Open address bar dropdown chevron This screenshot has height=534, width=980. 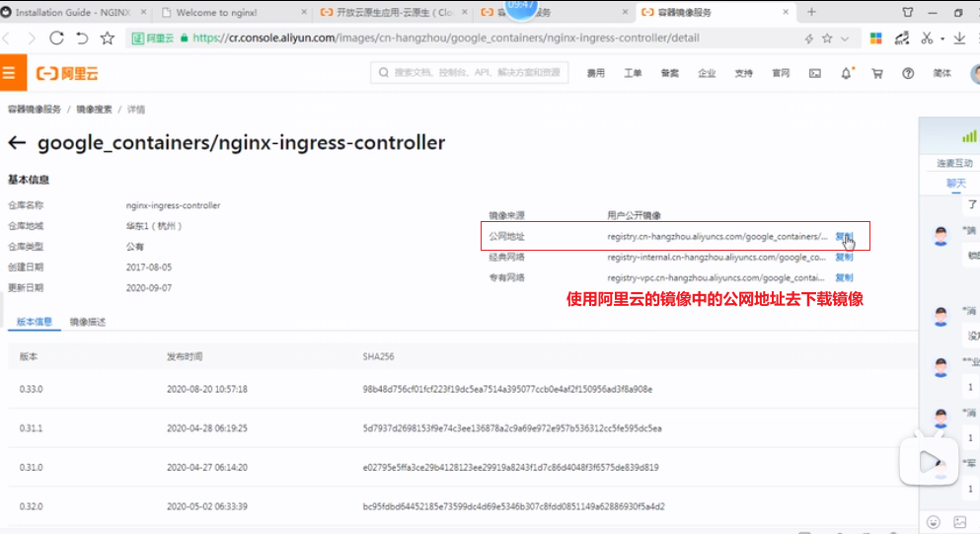pyautogui.click(x=845, y=38)
